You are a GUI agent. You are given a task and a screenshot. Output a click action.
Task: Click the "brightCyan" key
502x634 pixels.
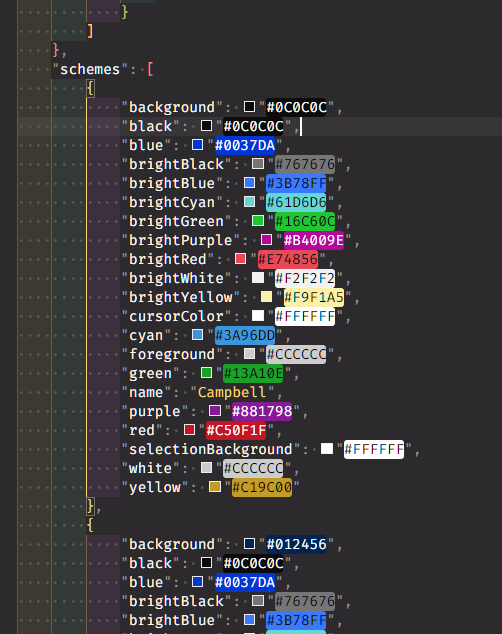(x=172, y=202)
